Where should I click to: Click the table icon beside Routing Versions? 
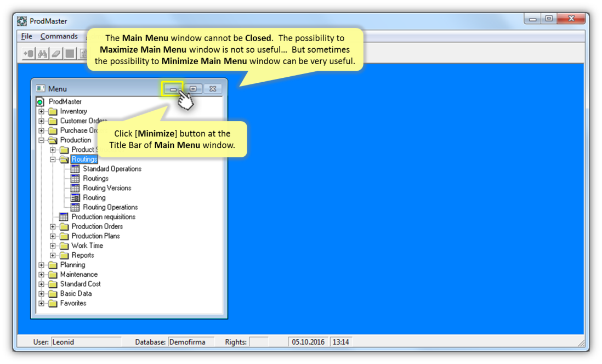click(x=75, y=188)
